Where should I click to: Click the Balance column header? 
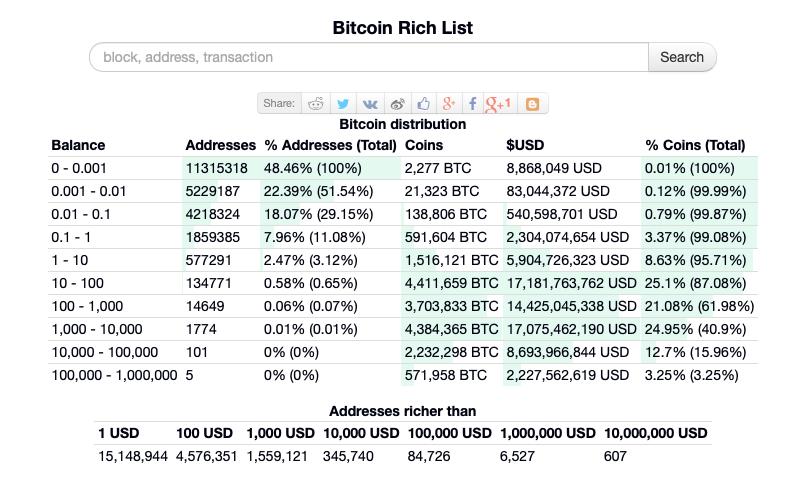78,145
